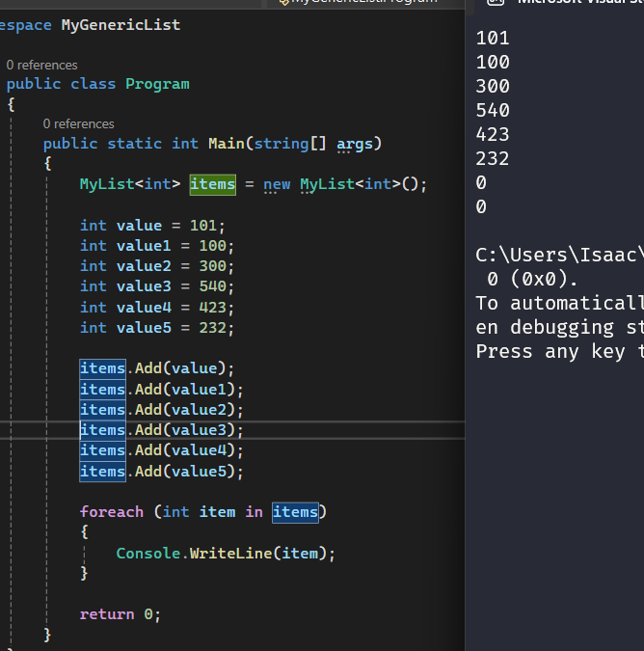Click console output line 232
Viewport: 644px width, 651px height.
493,159
